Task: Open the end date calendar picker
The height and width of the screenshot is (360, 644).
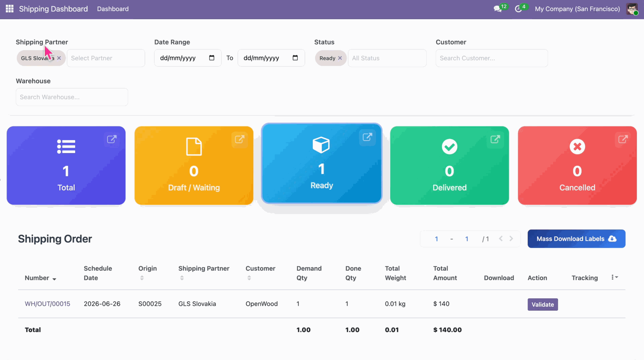Action: (295, 58)
